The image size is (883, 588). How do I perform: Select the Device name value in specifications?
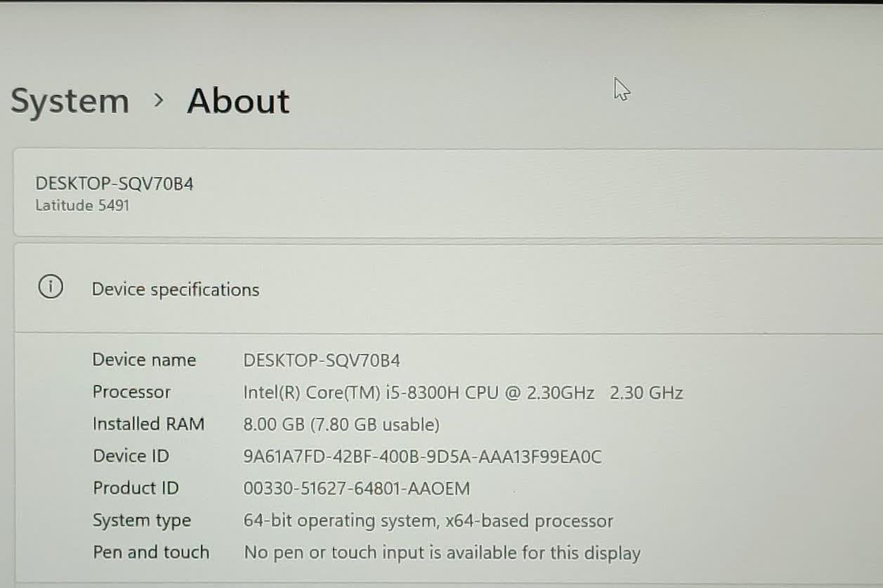(321, 360)
